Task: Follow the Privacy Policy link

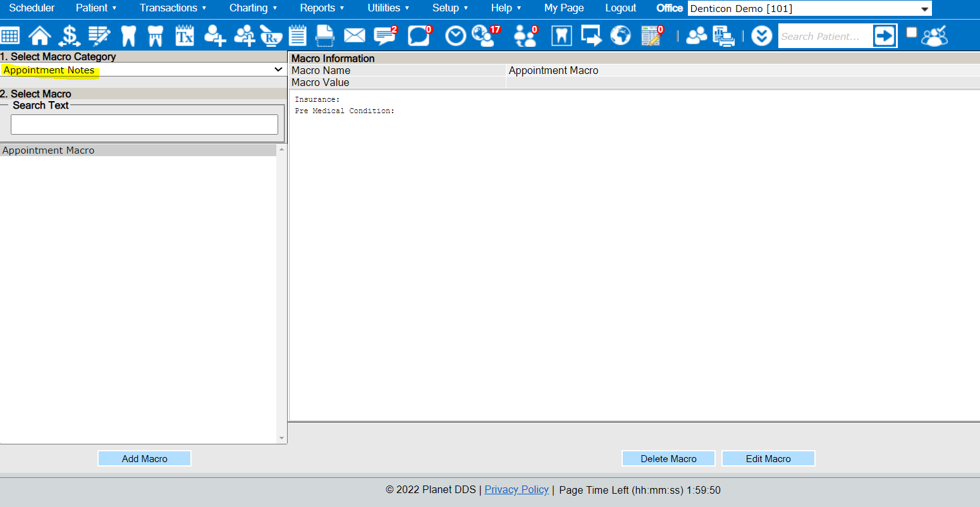Action: 517,489
